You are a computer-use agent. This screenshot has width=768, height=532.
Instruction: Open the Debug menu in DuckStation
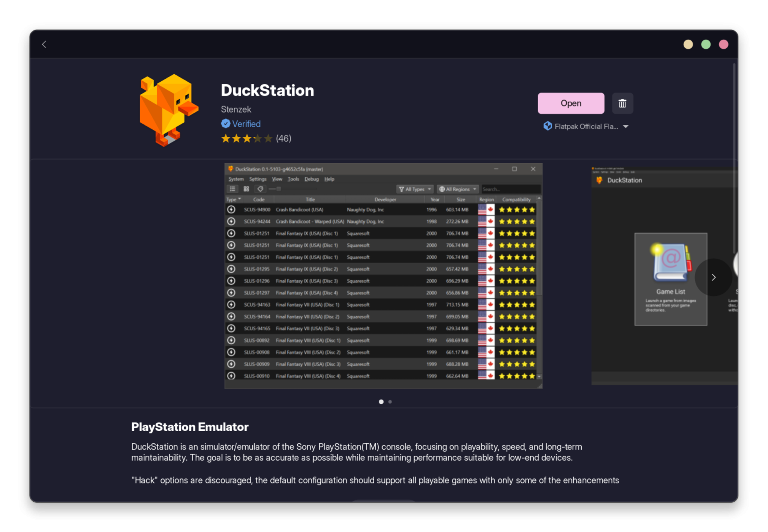click(x=312, y=179)
